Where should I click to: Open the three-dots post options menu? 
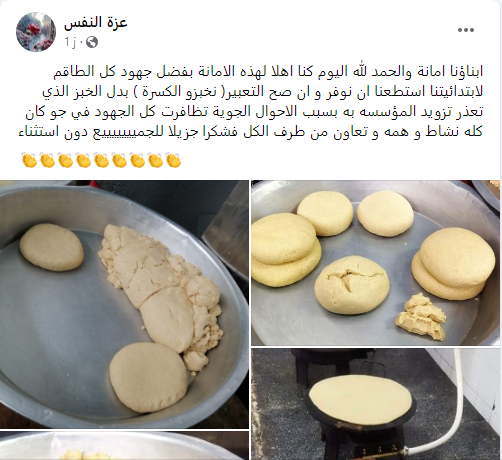tap(466, 30)
